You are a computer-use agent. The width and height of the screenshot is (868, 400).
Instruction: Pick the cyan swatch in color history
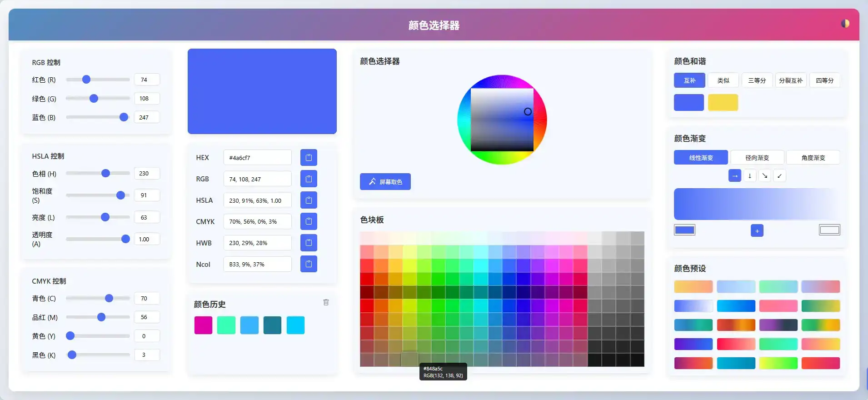295,325
